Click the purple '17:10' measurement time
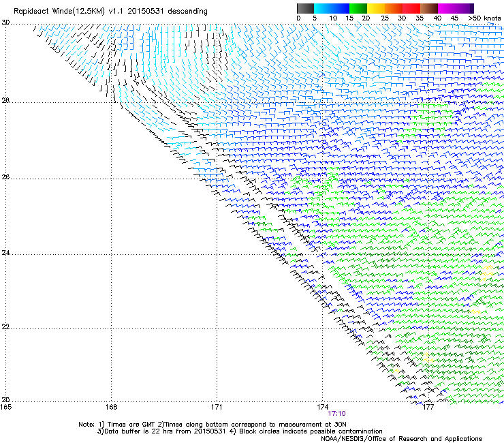This screenshot has width=504, height=443. 336,414
